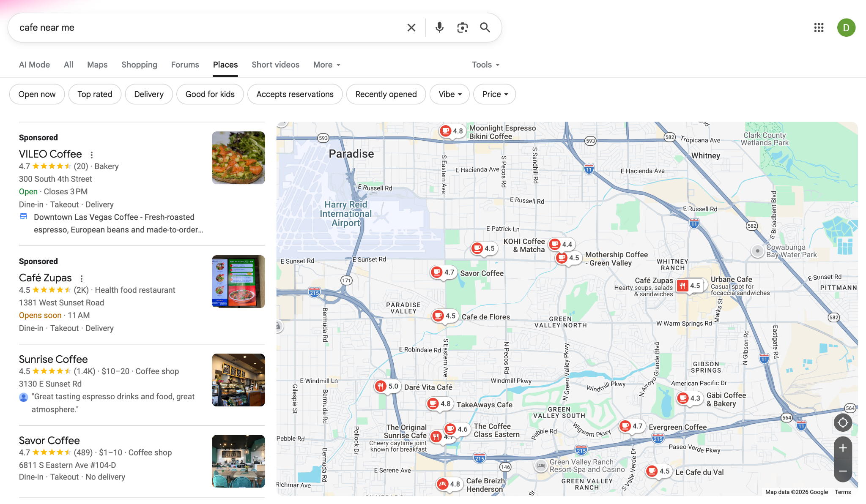Select the 4.5 pin left of KOHI Coffee
Viewport: 866px width, 504px height.
coord(484,248)
